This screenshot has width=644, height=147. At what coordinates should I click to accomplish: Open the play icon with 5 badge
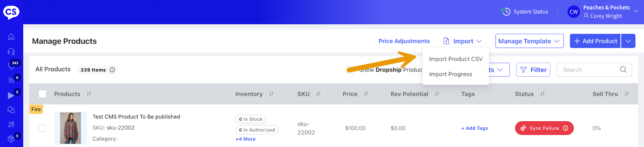tap(11, 96)
